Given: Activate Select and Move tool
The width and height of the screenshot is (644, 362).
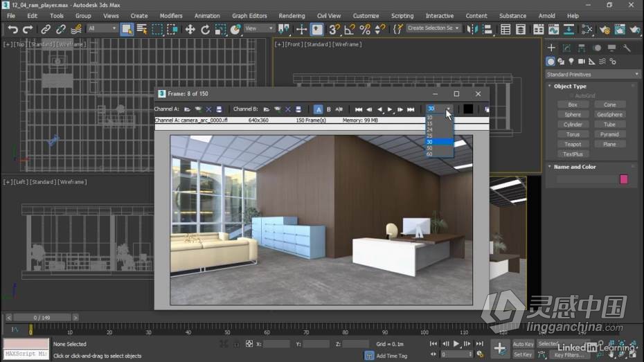Looking at the screenshot, I should (x=190, y=29).
